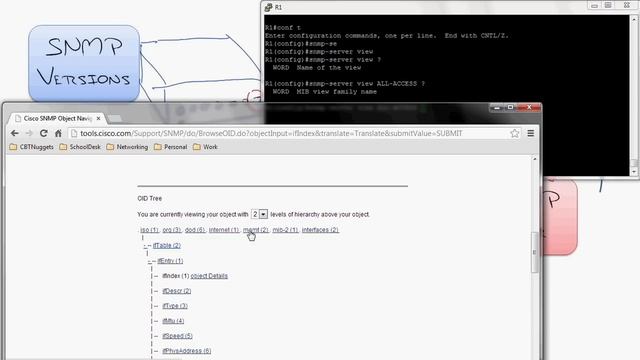The image size is (640, 360).
Task: Bookmark this page with the star
Action: coord(515,133)
